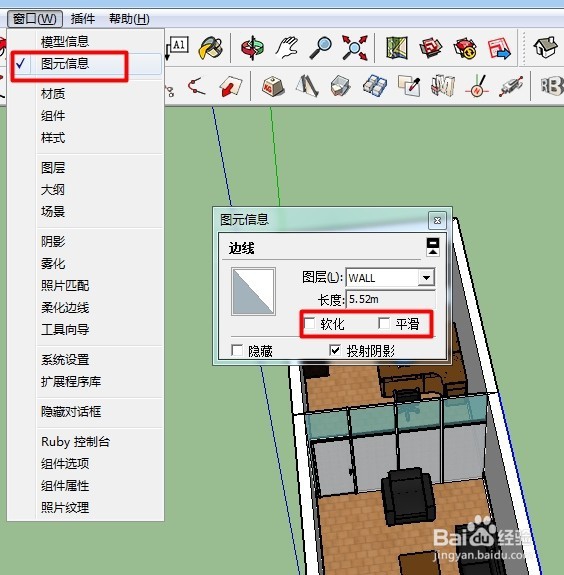Click the red arrow face plugin icon
Viewport: 564px width, 575px height.
pos(230,87)
